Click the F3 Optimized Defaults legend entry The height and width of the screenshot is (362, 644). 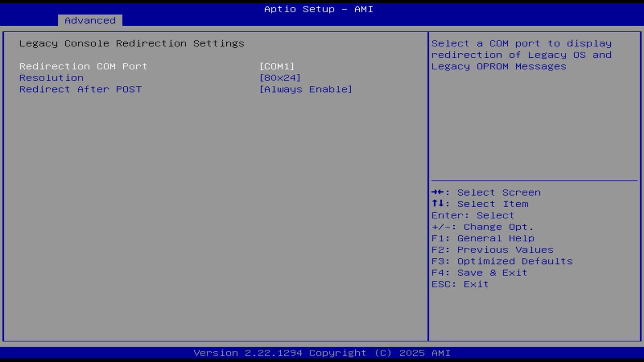click(502, 261)
